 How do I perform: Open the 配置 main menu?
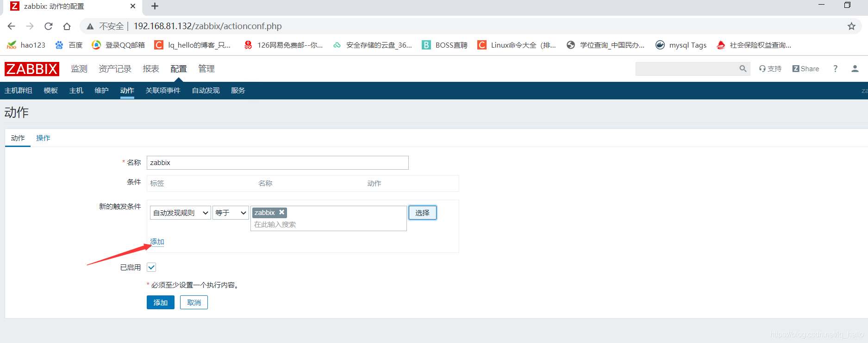coord(179,68)
